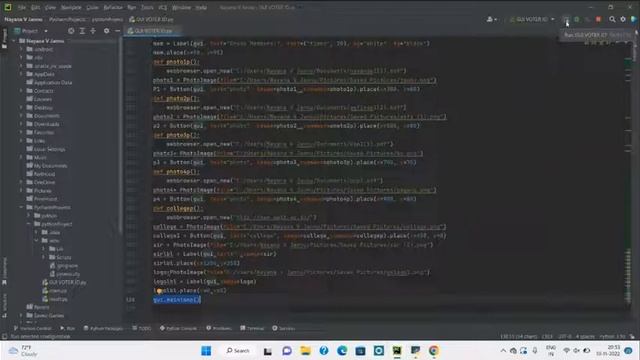The height and width of the screenshot is (360, 640).
Task: Click the PyCharm logo icon
Action: [8, 7]
